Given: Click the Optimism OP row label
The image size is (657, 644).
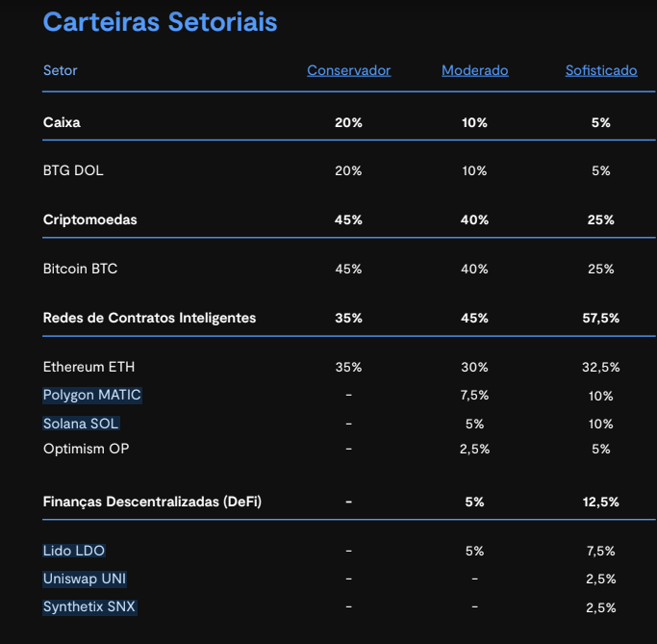Looking at the screenshot, I should (86, 449).
